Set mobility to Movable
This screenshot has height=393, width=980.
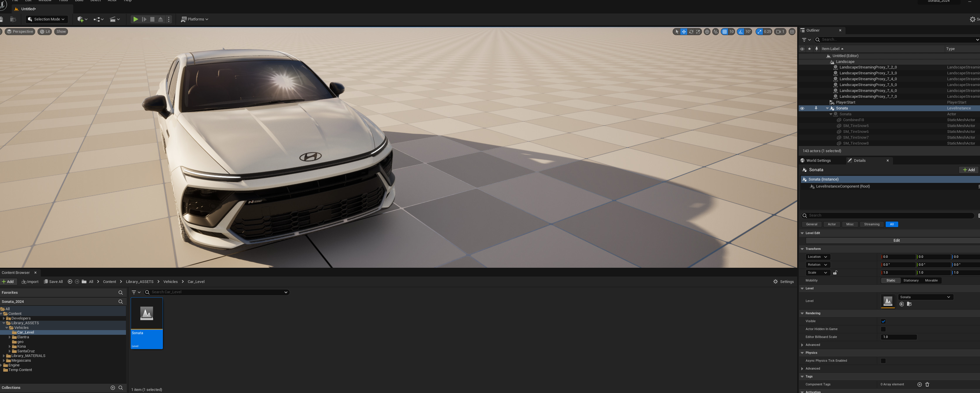(x=931, y=281)
